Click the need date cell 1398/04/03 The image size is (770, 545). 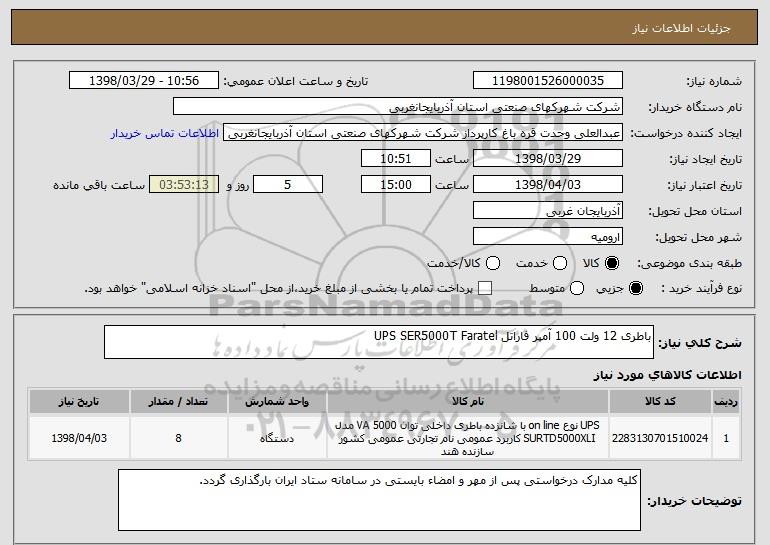79,438
